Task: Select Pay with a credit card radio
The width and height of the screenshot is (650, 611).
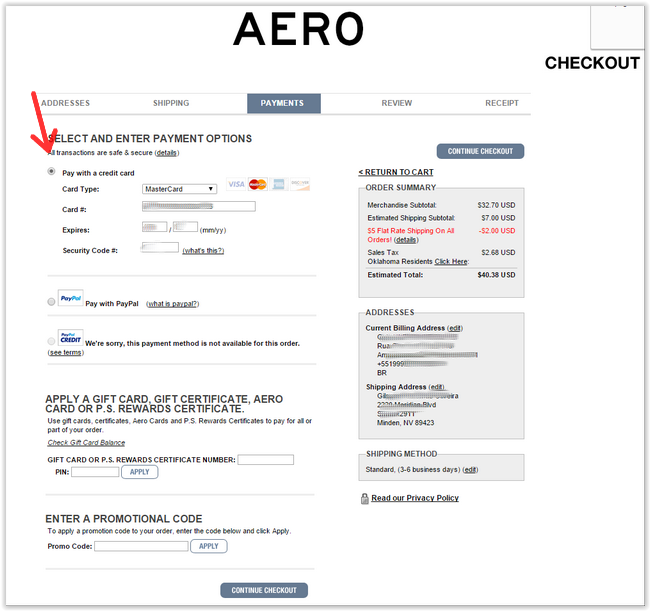Action: click(51, 171)
